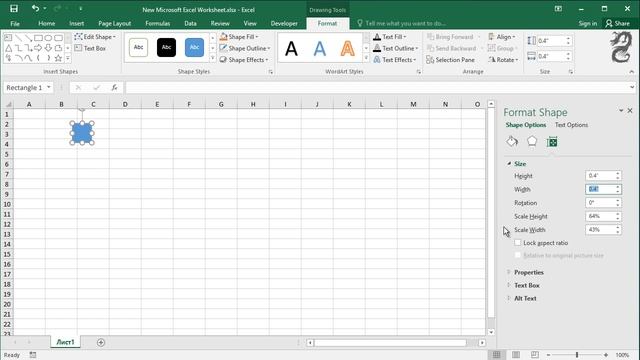The height and width of the screenshot is (360, 640).
Task: Open Effects pentagon pane icon
Action: pyautogui.click(x=532, y=142)
